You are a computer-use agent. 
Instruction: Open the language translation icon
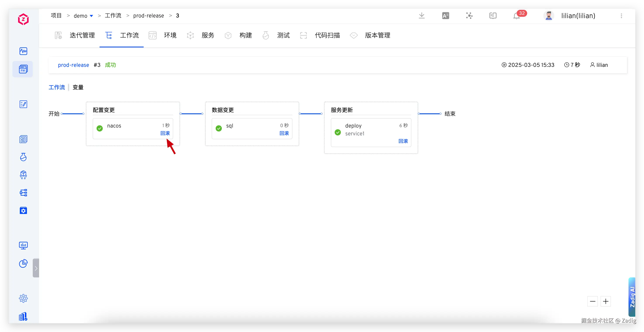click(x=446, y=16)
